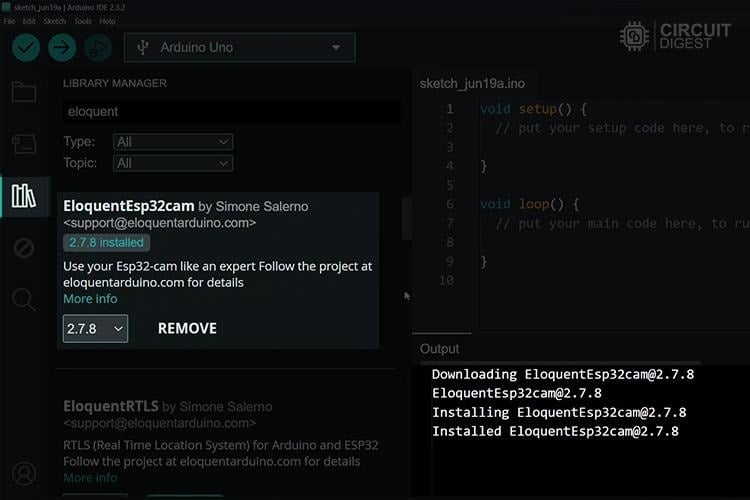Open More info link under EloquentEsp32cam
Image resolution: width=750 pixels, height=500 pixels.
tap(90, 299)
